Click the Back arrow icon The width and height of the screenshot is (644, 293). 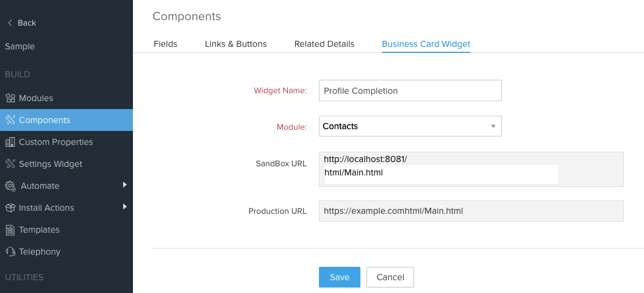click(10, 23)
